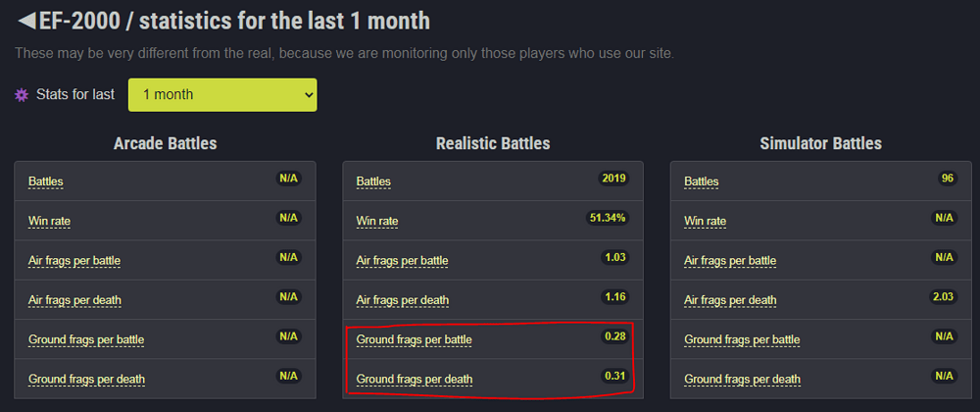Click Ground frags per battle in Realistic
Image resolution: width=980 pixels, height=412 pixels.
pos(414,339)
